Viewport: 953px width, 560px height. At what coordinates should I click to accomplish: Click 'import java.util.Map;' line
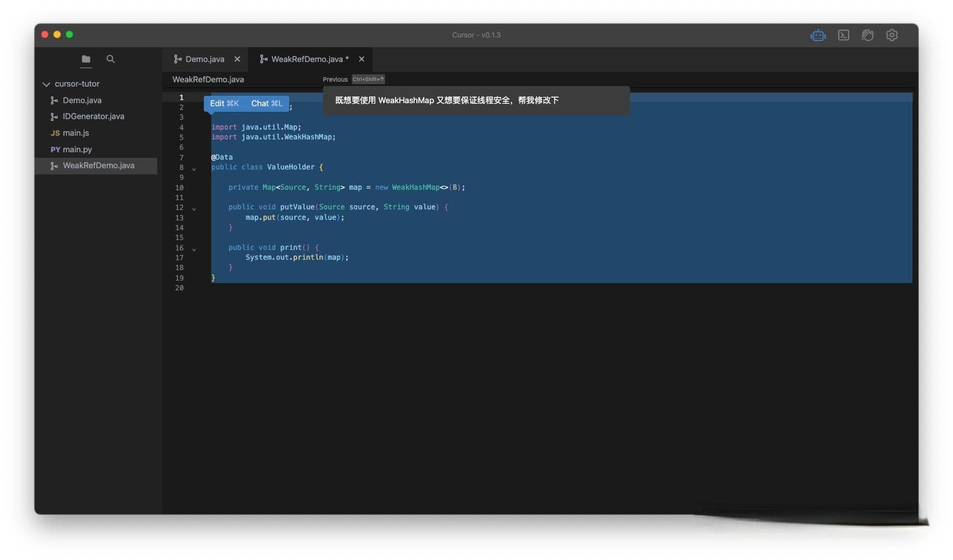(x=256, y=127)
